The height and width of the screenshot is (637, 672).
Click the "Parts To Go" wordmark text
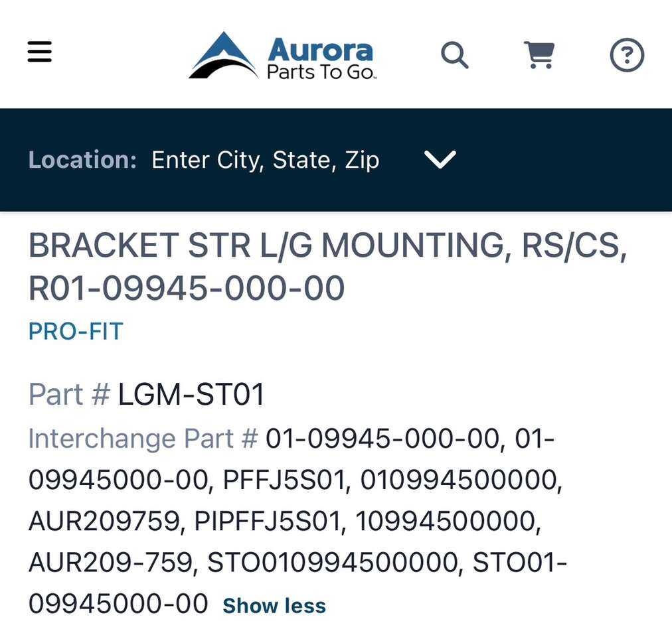(x=321, y=72)
